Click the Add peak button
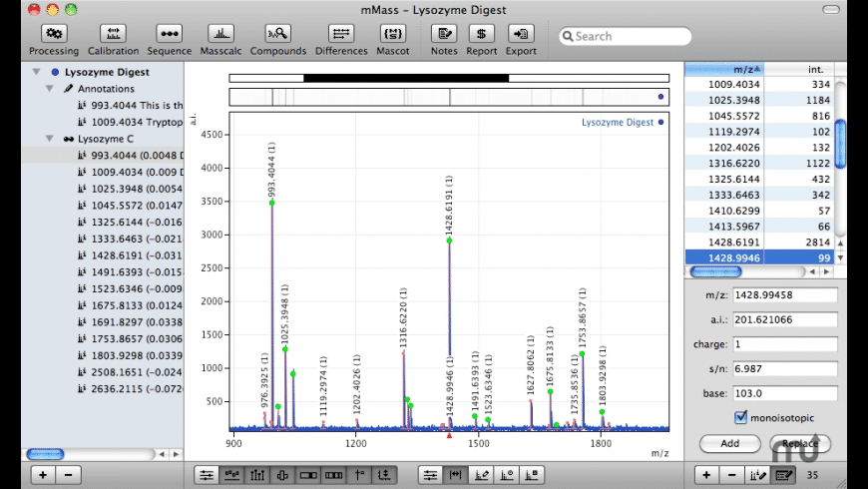868x489 pixels. (x=729, y=443)
